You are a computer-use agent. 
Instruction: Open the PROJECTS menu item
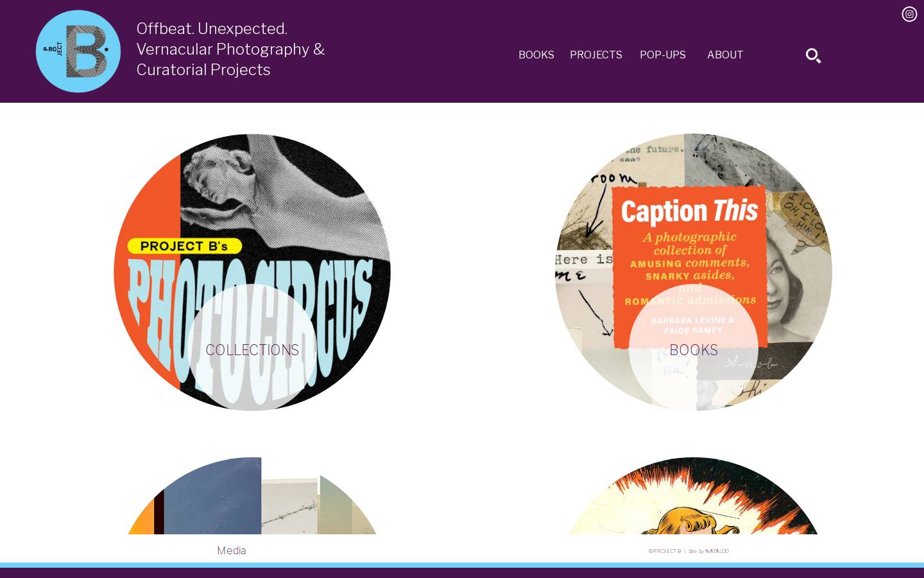596,55
